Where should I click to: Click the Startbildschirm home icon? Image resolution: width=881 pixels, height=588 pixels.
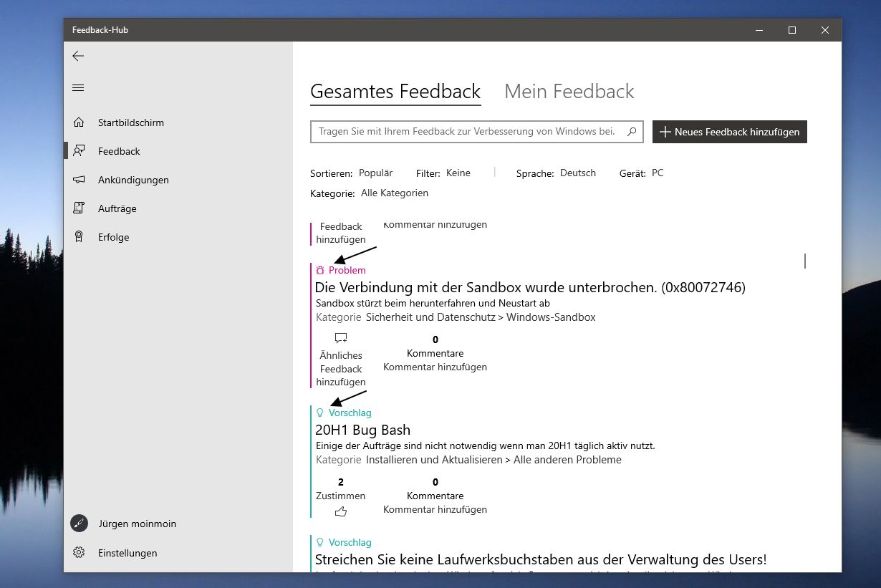point(79,122)
